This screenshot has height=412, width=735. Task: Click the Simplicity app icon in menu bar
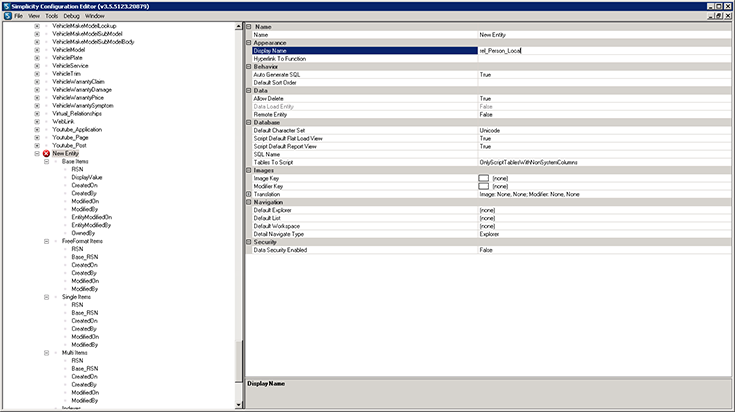click(8, 16)
